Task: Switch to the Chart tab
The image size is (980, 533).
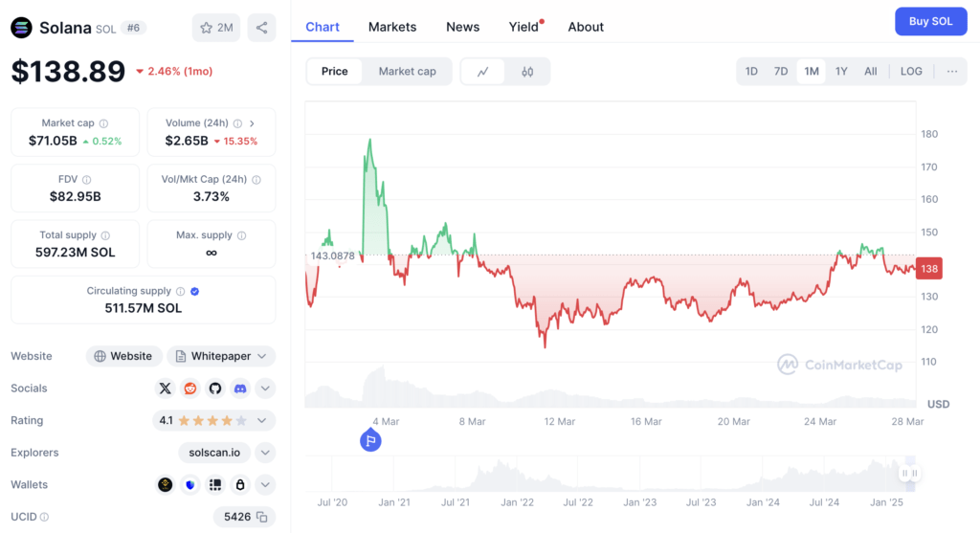Action: tap(323, 27)
